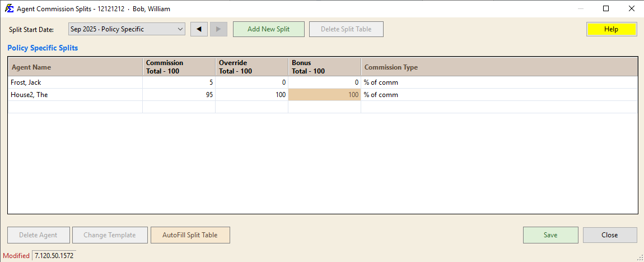Save the commission splits

[x=550, y=235]
